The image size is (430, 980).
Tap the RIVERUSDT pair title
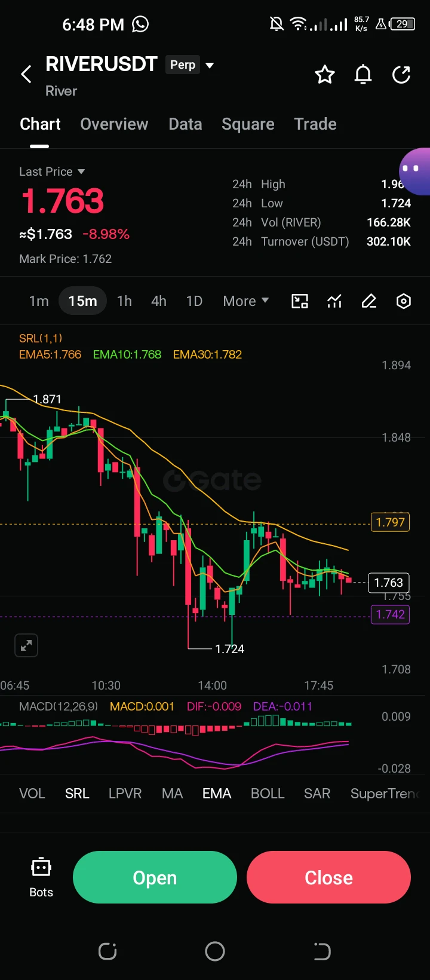[x=102, y=65]
